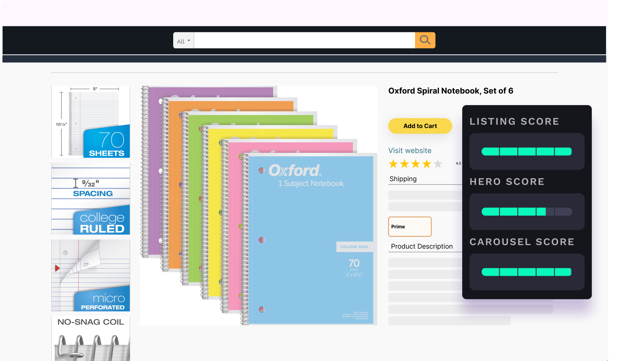Open the Shipping section tab
The width and height of the screenshot is (644, 361).
click(x=403, y=179)
